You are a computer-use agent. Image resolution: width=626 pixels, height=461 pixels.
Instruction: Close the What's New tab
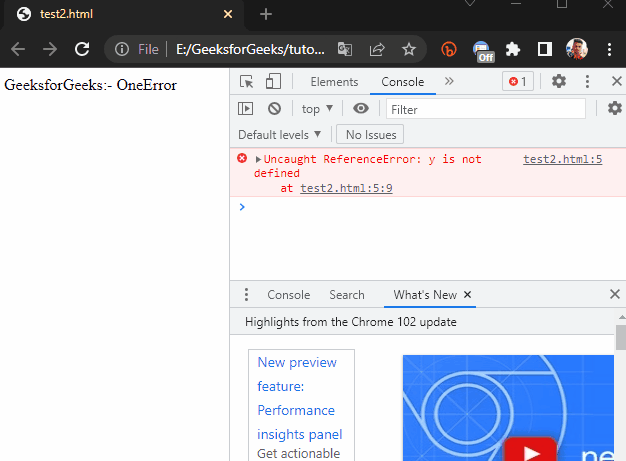coord(467,295)
